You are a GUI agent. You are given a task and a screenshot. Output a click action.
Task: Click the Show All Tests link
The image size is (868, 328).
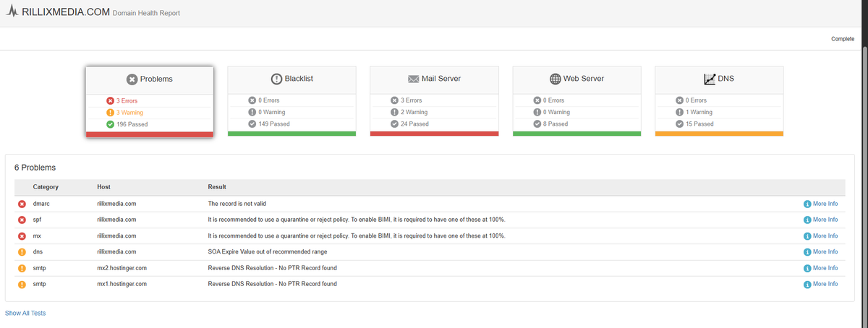[25, 313]
